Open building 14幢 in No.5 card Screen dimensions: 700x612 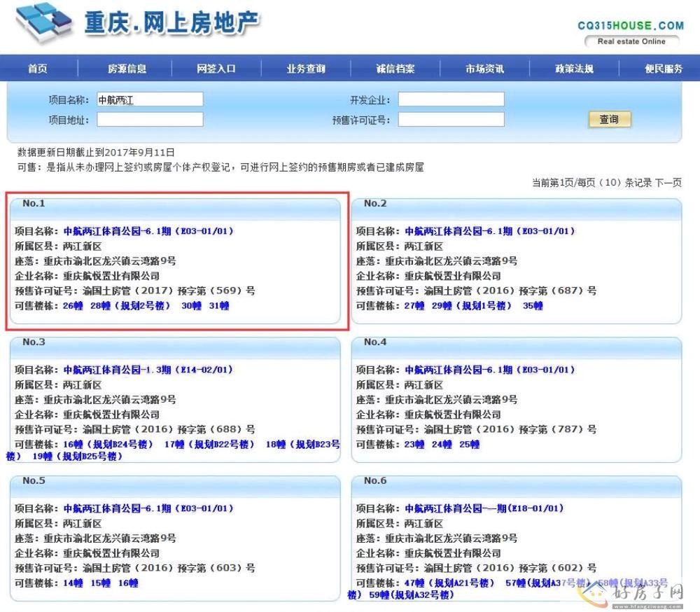coord(73,583)
